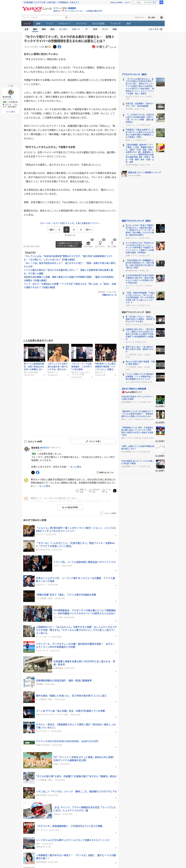186x868 pixels.
Task: Click the 参考になった 178 button
Action: (105, 472)
